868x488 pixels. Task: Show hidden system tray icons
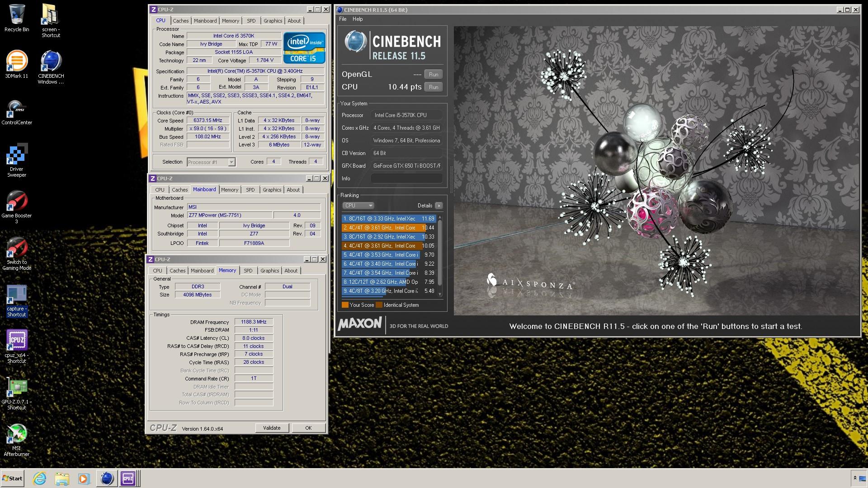pyautogui.click(x=855, y=479)
